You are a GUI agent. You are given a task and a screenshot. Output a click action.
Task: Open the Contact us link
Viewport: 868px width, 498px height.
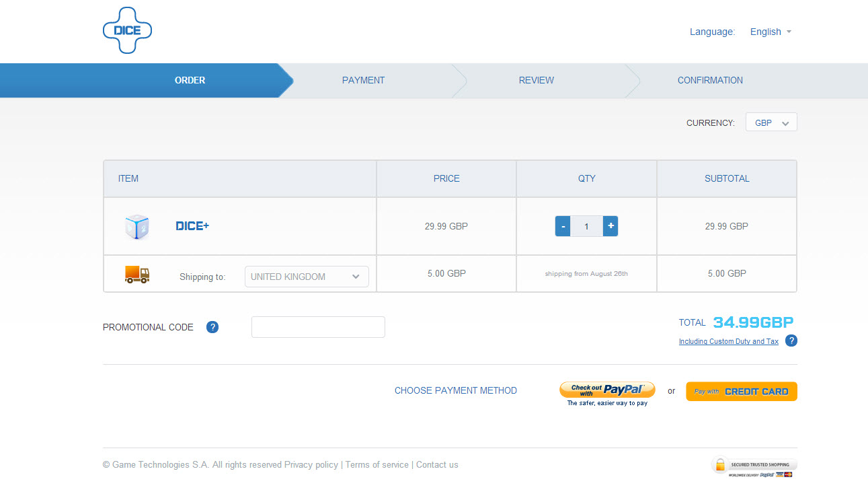pos(437,465)
